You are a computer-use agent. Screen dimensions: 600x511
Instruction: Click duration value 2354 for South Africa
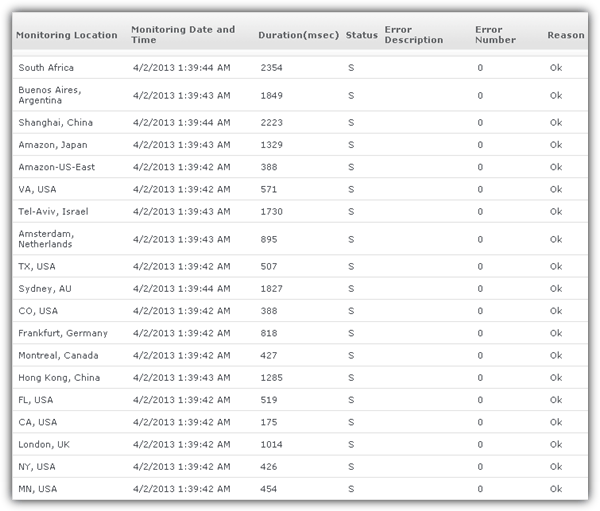[x=271, y=68]
